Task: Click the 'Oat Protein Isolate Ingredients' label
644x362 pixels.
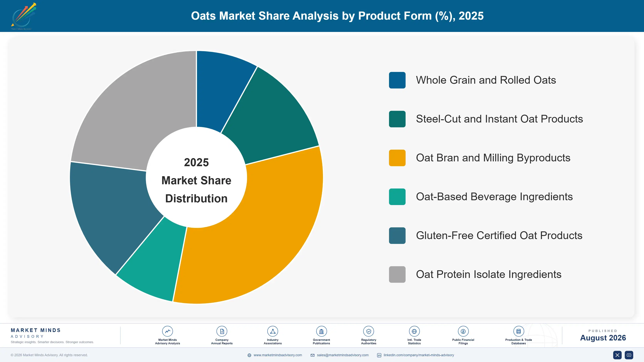Action: click(x=489, y=274)
